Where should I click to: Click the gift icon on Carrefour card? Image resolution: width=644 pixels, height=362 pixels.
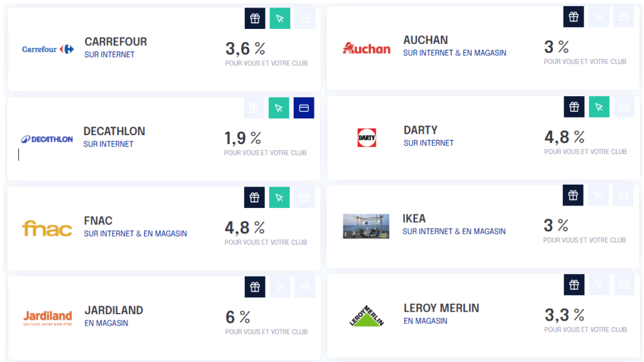pos(255,18)
